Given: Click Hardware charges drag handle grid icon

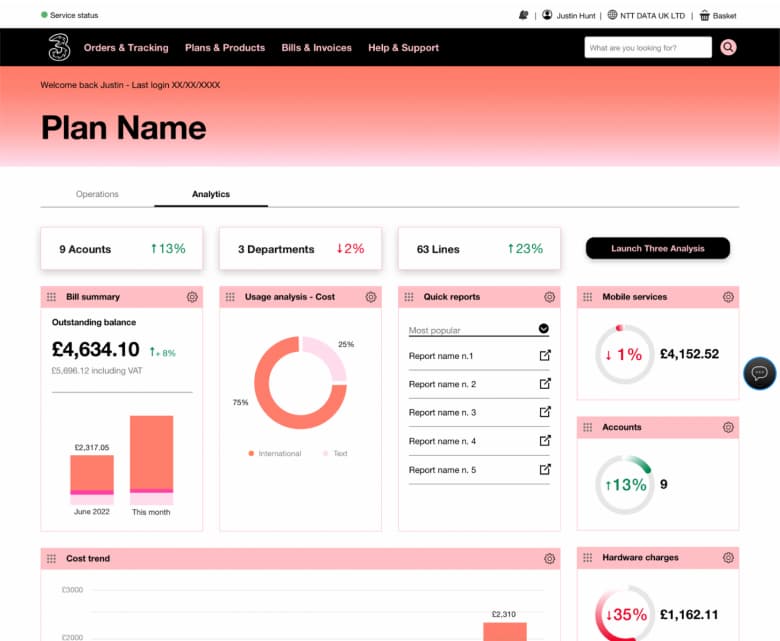Looking at the screenshot, I should (587, 557).
